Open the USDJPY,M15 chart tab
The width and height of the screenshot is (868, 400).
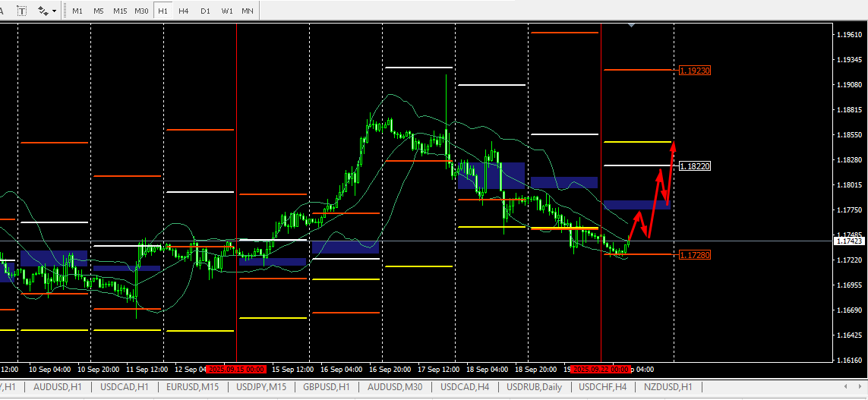point(261,386)
